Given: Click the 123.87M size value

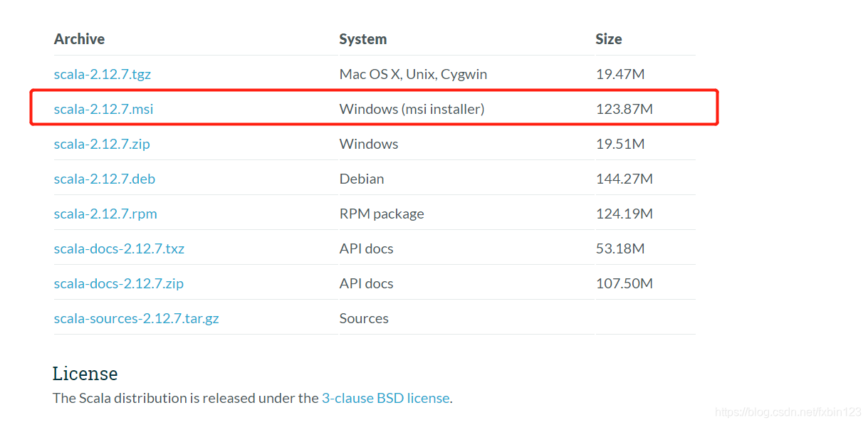Looking at the screenshot, I should 624,109.
